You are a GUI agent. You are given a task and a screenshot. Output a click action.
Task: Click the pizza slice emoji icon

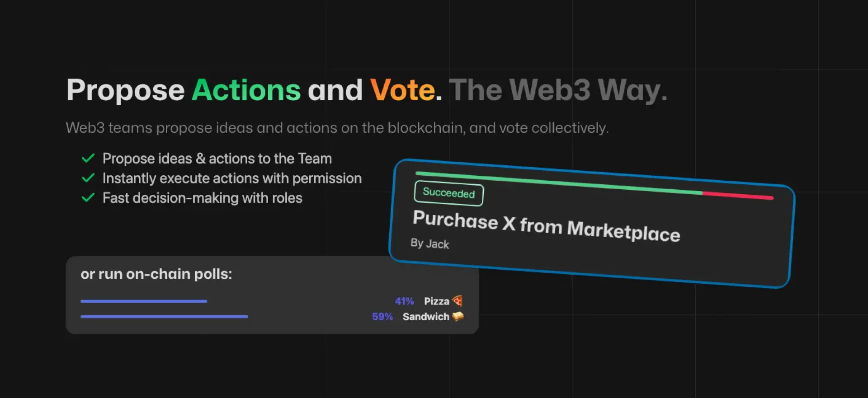[458, 301]
